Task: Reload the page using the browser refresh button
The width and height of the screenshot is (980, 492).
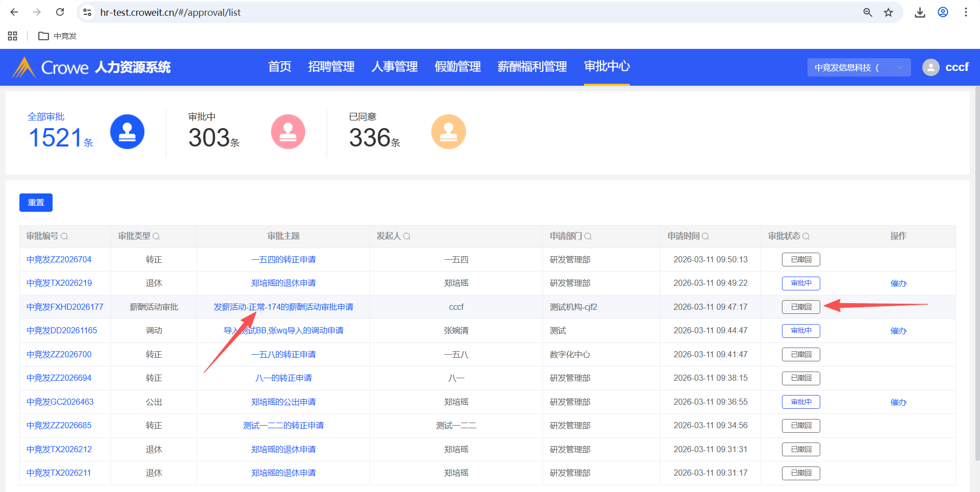Action: 60,12
